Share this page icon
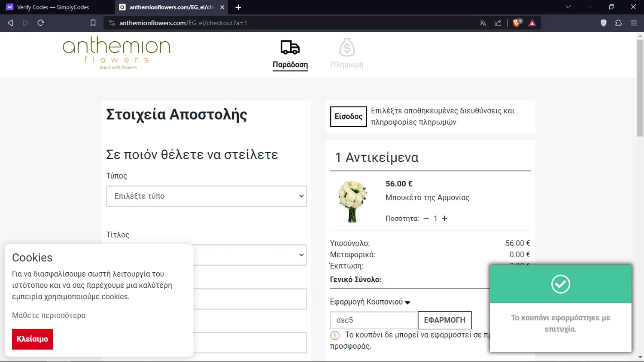Viewport: 644px width, 362px height. point(498,23)
